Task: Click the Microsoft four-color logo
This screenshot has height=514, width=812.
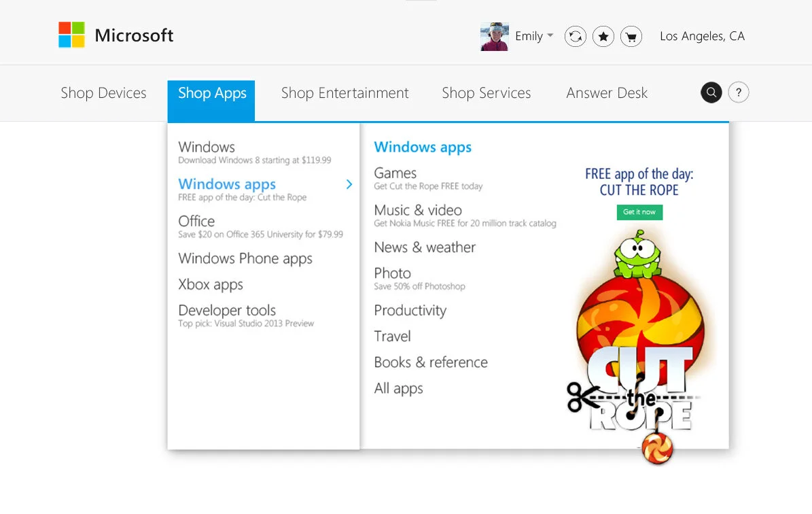Action: click(x=71, y=35)
